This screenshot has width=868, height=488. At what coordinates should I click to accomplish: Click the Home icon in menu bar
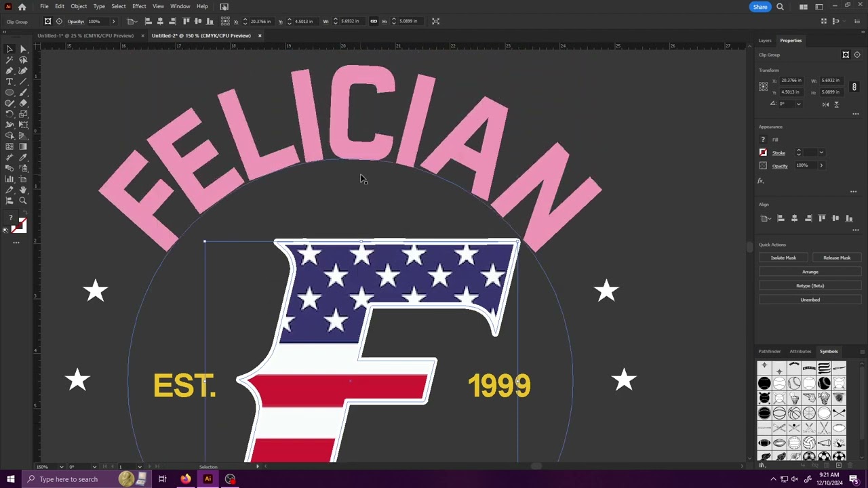pos(22,7)
